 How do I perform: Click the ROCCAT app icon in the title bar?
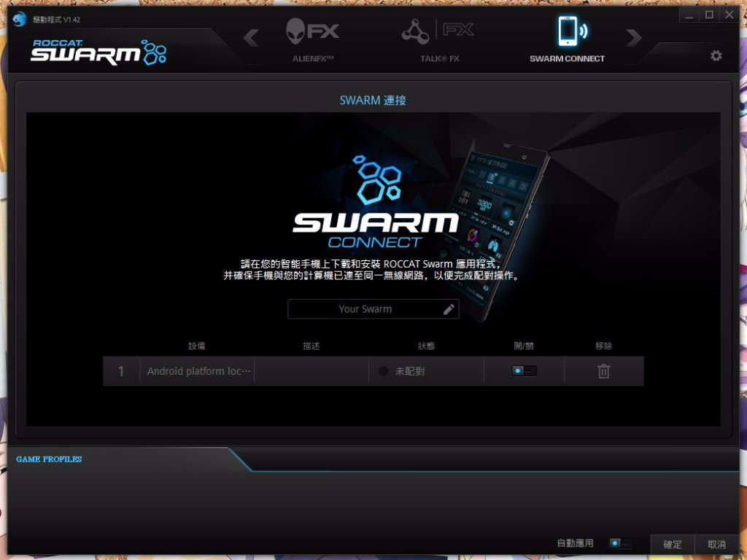pyautogui.click(x=20, y=19)
